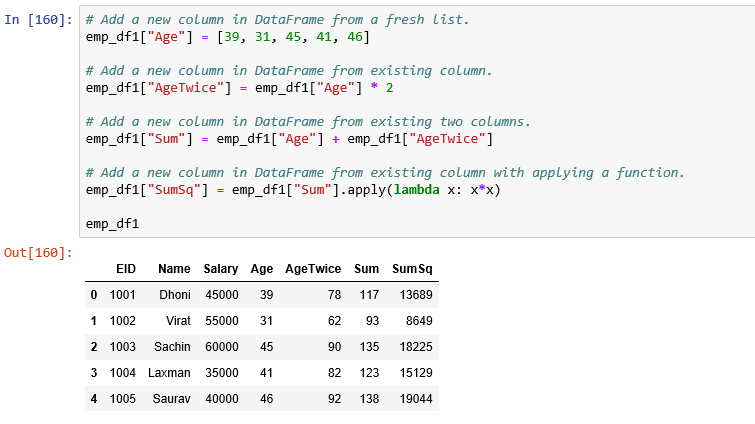Click the Dhoni name cell

(174, 295)
